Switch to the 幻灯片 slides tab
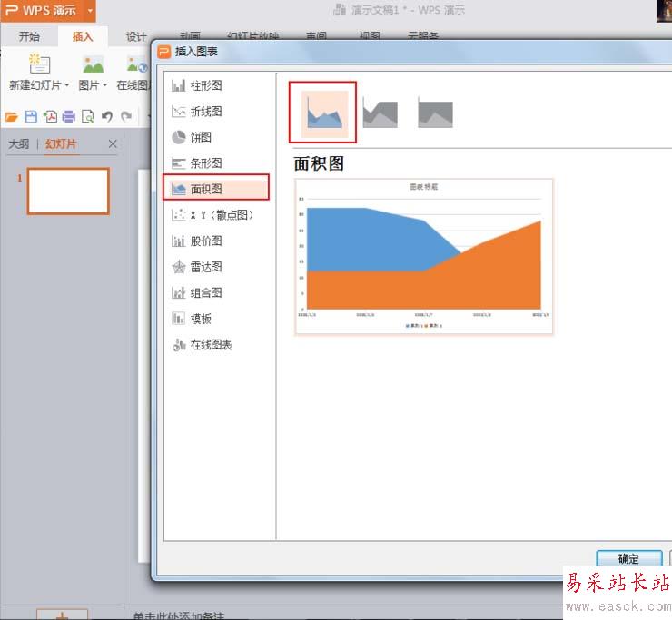 61,144
